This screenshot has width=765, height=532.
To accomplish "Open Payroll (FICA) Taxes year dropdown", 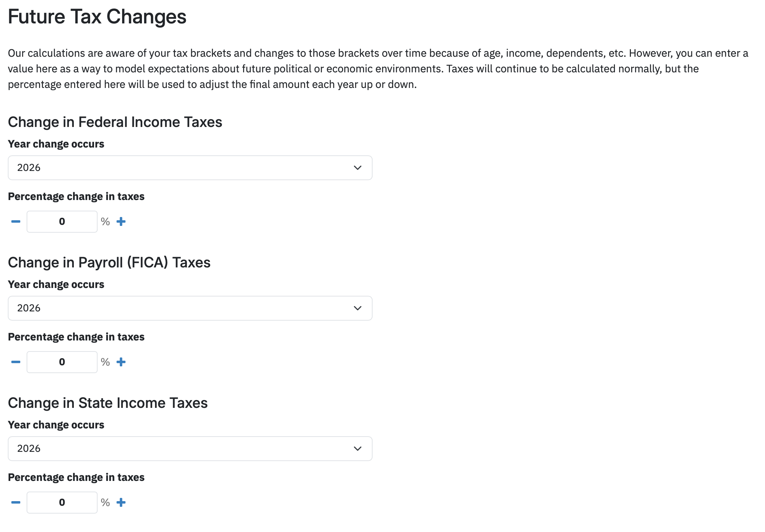I will point(190,308).
